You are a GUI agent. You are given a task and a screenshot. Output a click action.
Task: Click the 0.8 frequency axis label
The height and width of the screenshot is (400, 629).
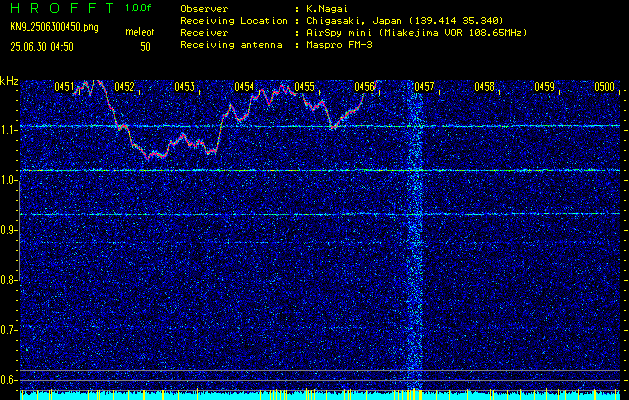8,280
